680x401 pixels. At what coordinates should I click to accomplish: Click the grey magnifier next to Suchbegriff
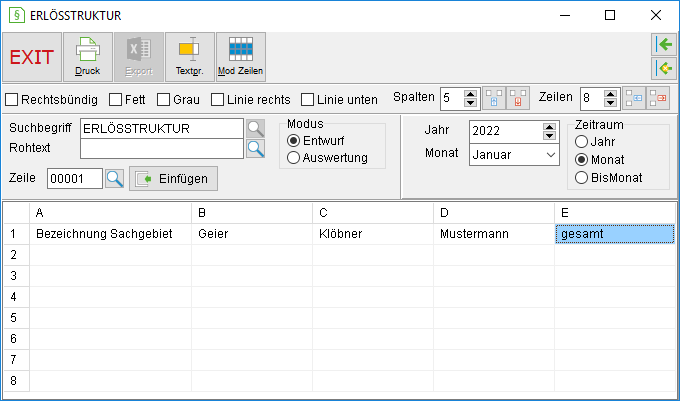255,129
